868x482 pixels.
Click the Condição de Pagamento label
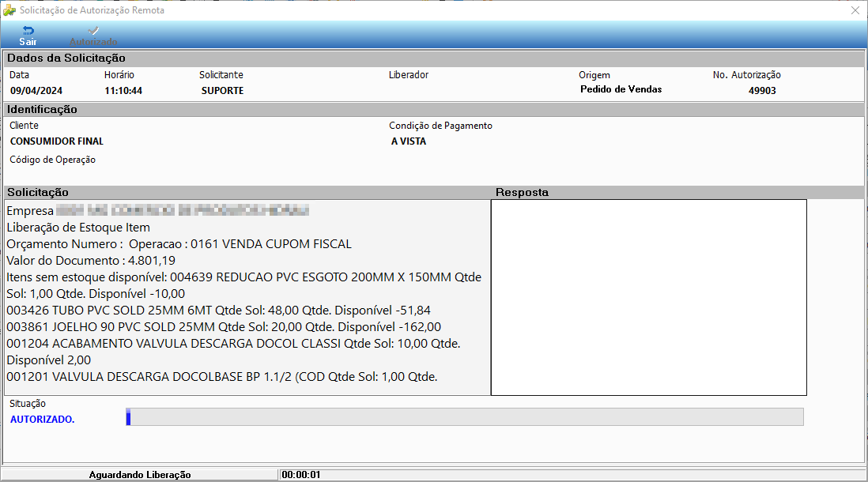(x=440, y=126)
